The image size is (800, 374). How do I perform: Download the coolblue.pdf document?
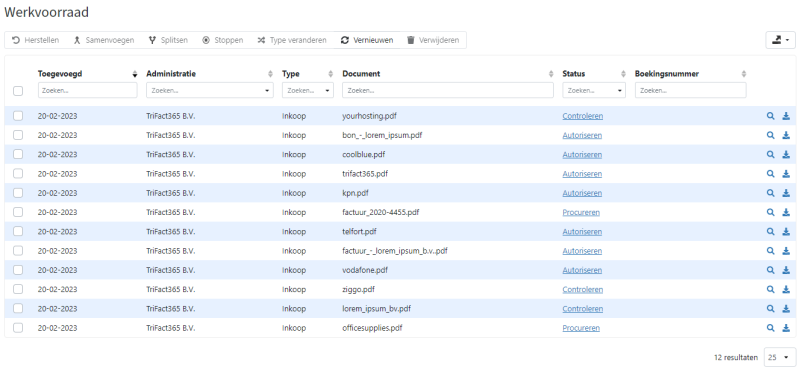(x=786, y=155)
